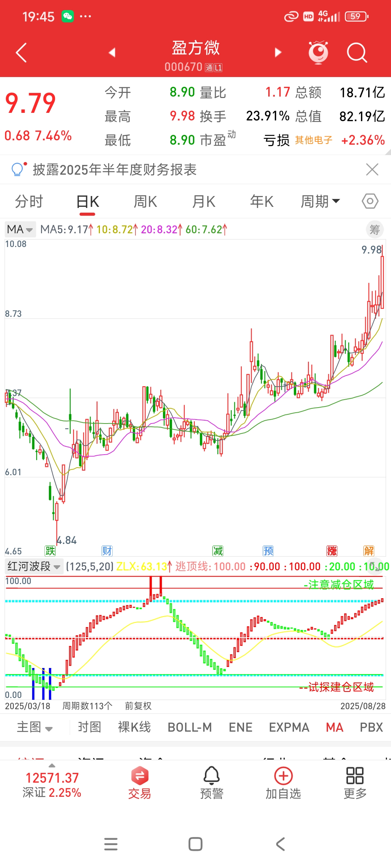Tap the 深证 12571.37 index ticker
Image resolution: width=391 pixels, height=868 pixels.
52,785
